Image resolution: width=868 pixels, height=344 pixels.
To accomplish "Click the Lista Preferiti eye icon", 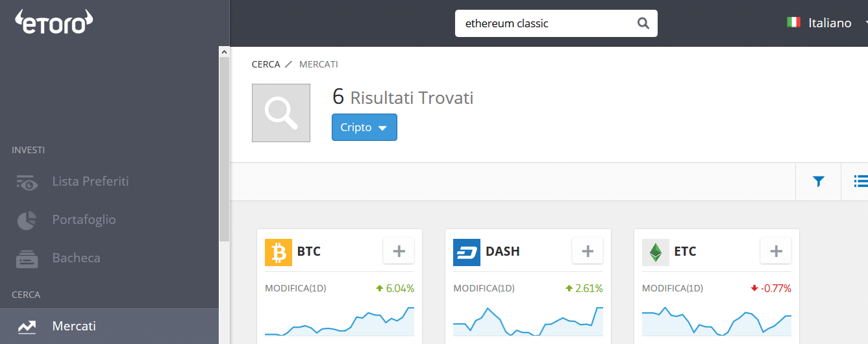I will pos(27,182).
